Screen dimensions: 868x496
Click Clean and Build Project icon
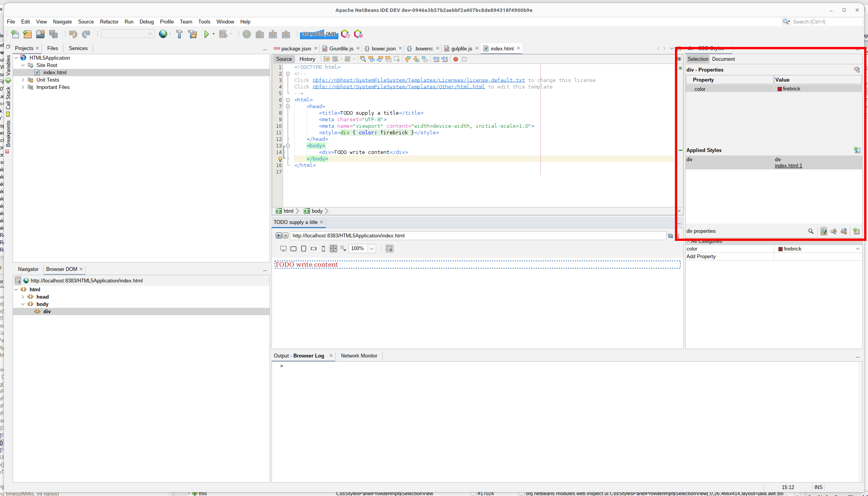192,34
